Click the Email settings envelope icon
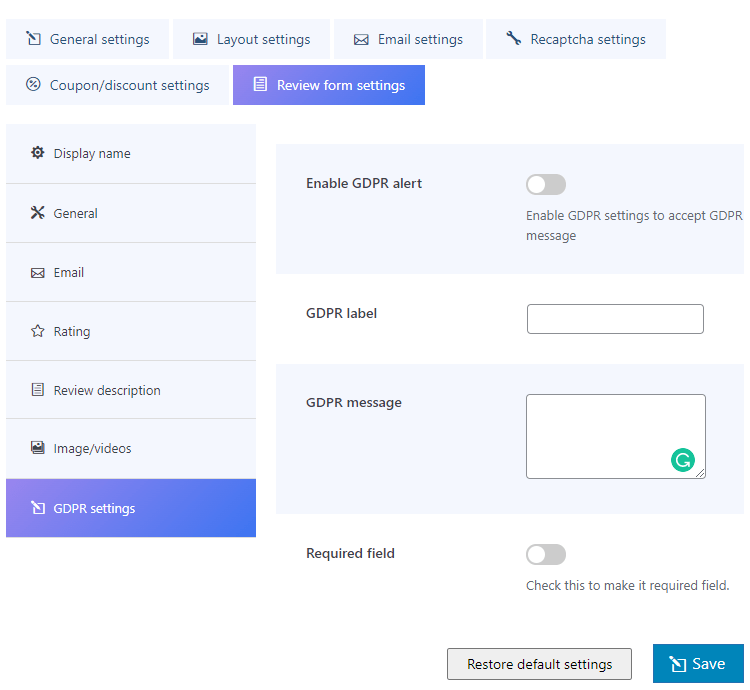 coord(361,40)
